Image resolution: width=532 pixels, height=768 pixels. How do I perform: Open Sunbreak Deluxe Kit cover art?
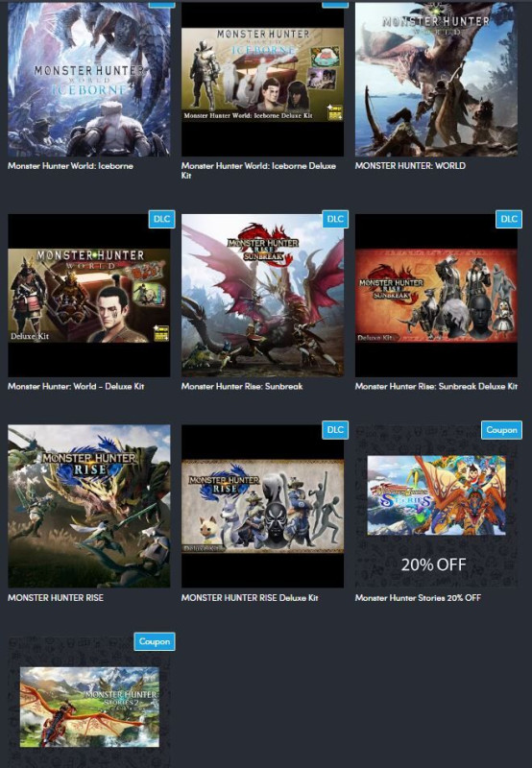tap(436, 296)
